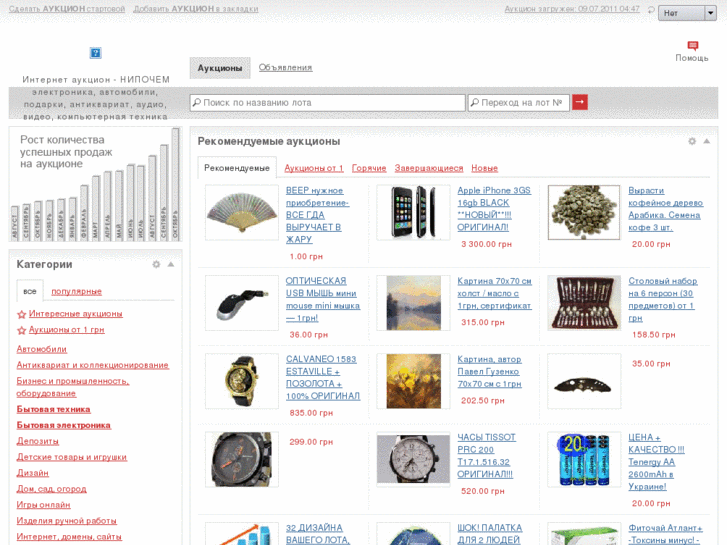Collapse the Категории panel with triangle arrow
Screen dimensions: 727x545
pyautogui.click(x=171, y=264)
